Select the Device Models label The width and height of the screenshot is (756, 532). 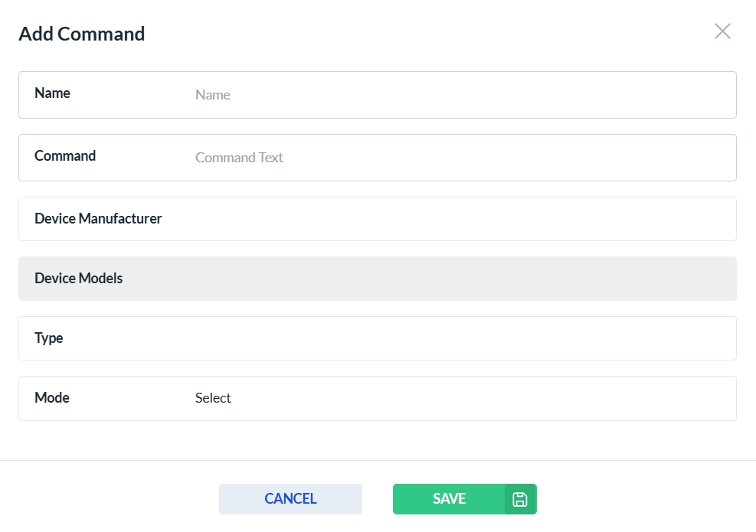click(78, 279)
